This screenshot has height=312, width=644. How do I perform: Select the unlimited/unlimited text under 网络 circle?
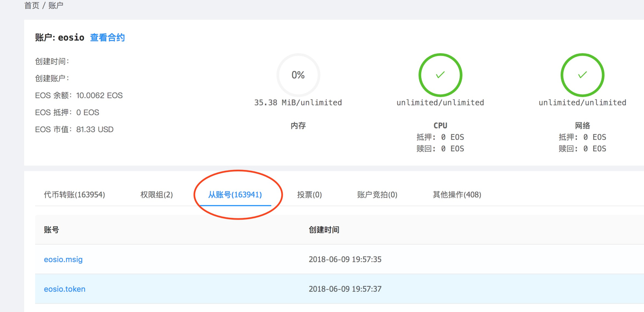pos(583,103)
